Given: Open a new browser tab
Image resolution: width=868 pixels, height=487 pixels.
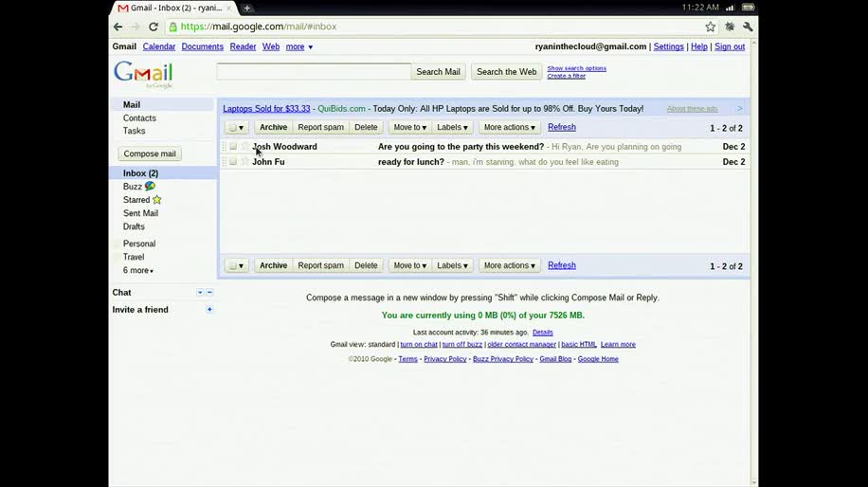Looking at the screenshot, I should [247, 9].
